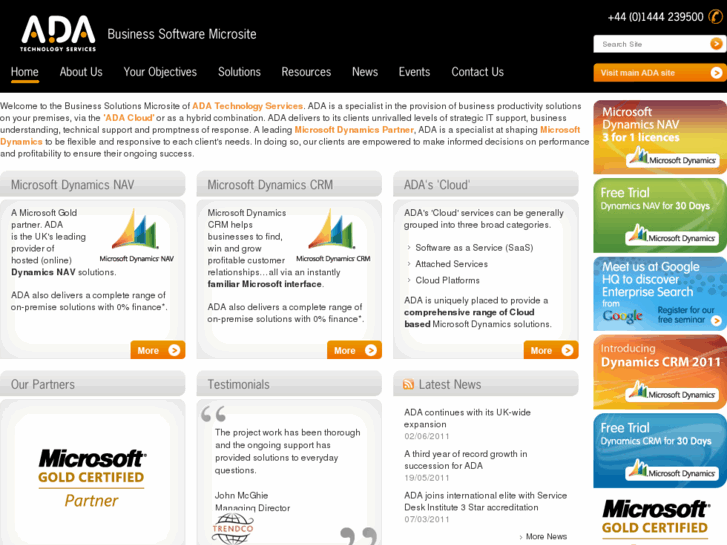The image size is (727, 545).
Task: Open the Home menu item
Action: pos(25,72)
